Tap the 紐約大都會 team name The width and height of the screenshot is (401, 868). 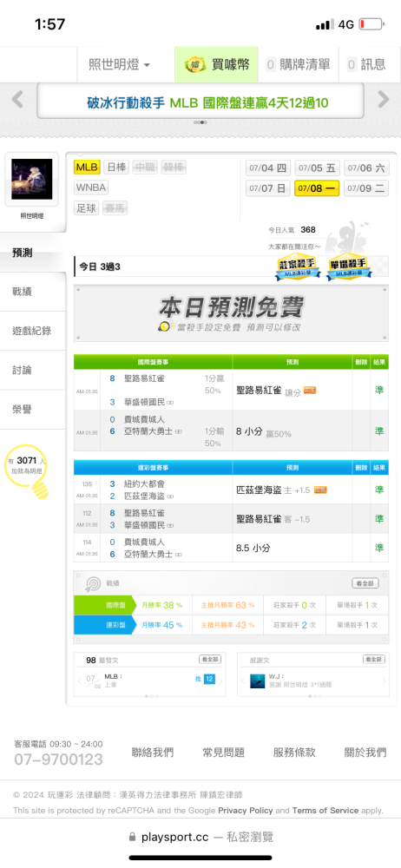coord(145,483)
